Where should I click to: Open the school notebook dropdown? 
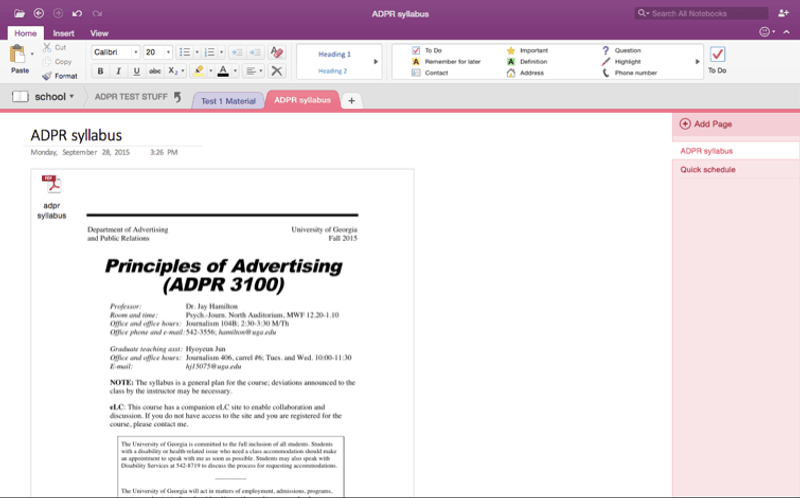pyautogui.click(x=45, y=97)
